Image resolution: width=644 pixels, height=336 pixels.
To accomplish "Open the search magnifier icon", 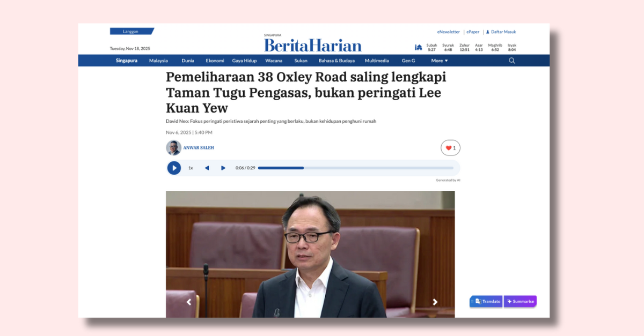I will [511, 61].
